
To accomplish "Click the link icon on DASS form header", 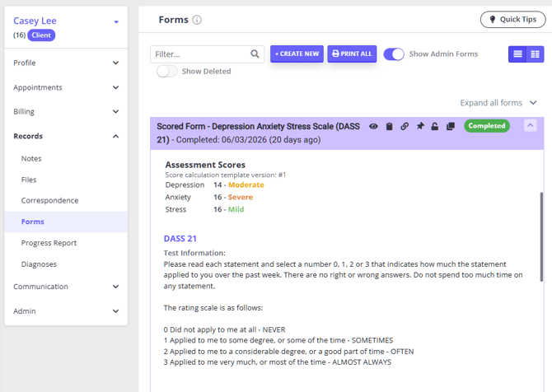I will click(405, 127).
